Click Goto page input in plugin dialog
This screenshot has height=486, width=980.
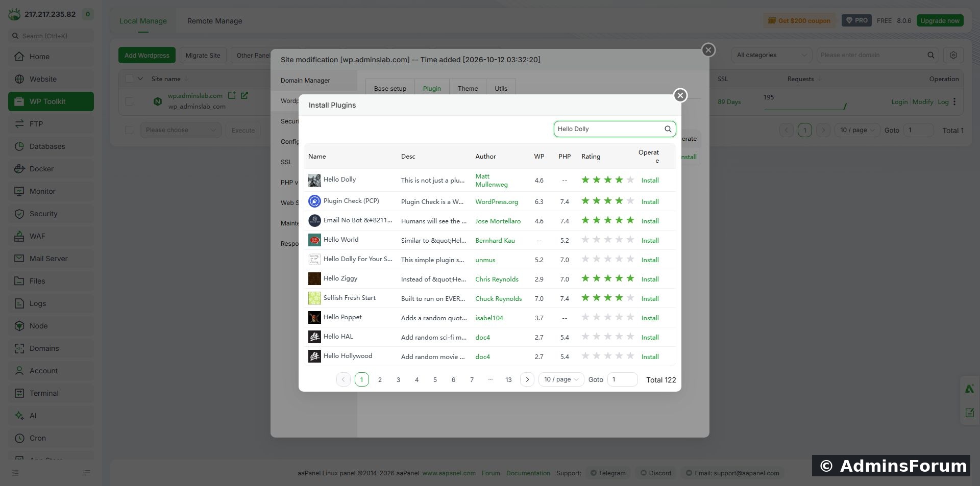pyautogui.click(x=622, y=379)
